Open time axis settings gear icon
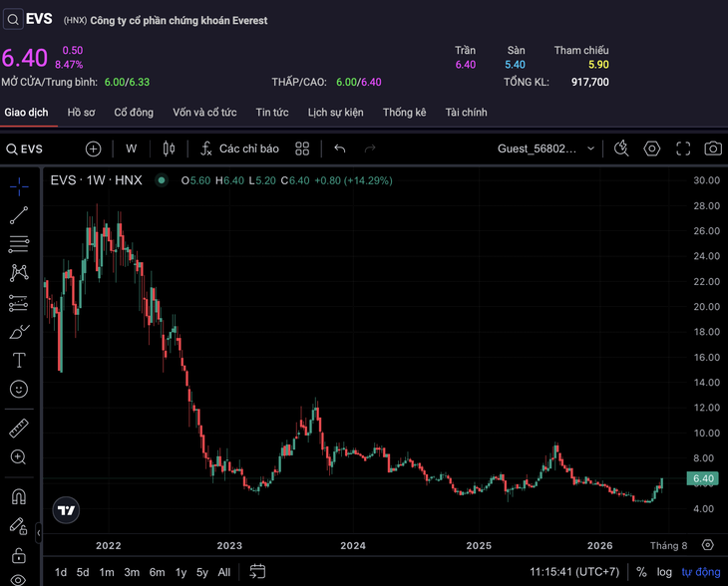Viewport: 728px width, 586px height. click(708, 545)
